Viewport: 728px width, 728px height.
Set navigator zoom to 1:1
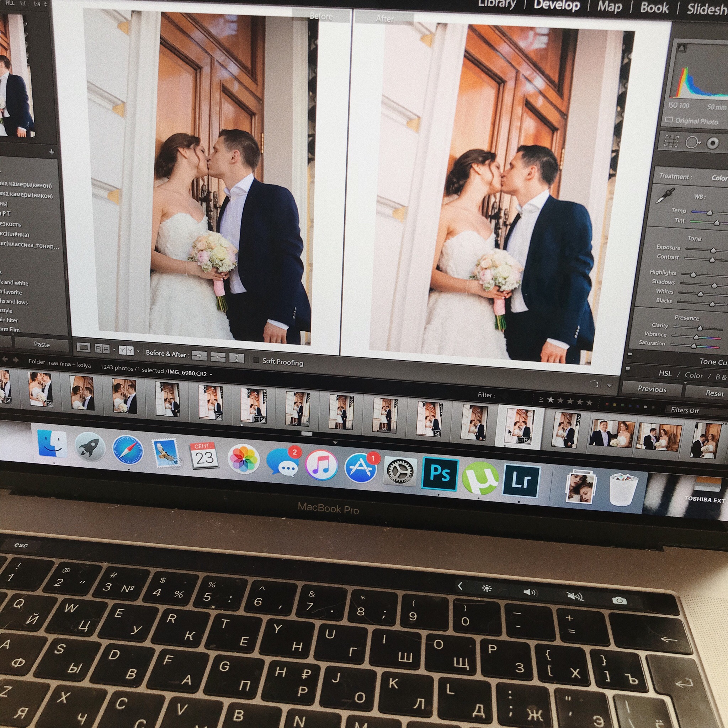(23, 4)
